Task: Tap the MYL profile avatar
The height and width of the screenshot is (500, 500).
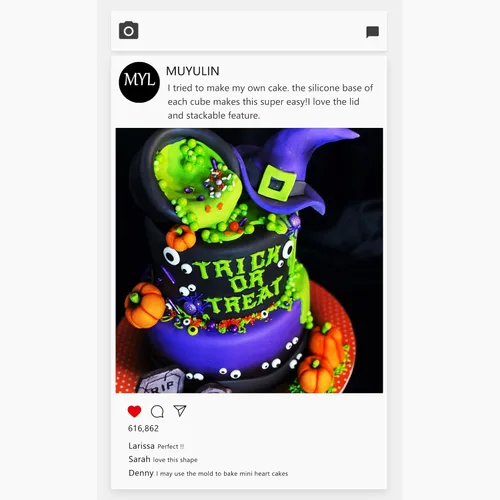Action: point(139,82)
